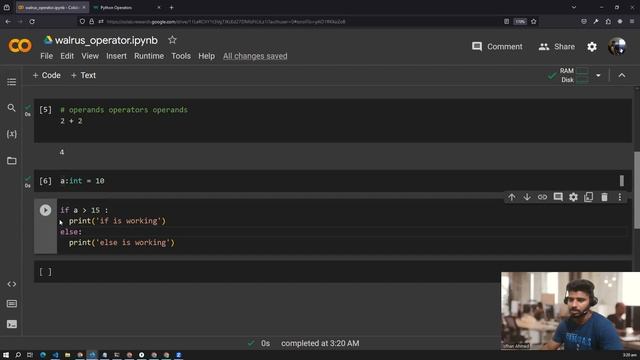This screenshot has width=640, height=360.
Task: Move the selected cell down
Action: (x=527, y=197)
